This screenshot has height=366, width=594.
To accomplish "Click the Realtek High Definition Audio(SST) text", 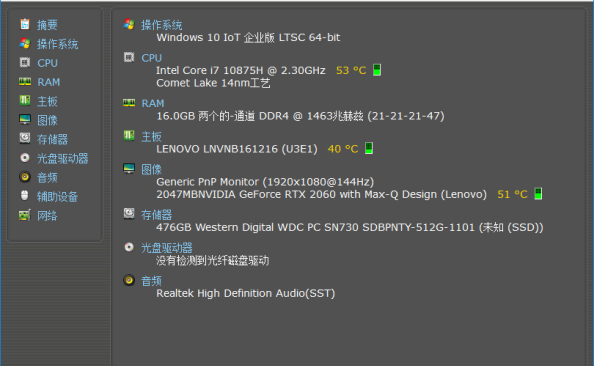I will click(245, 293).
